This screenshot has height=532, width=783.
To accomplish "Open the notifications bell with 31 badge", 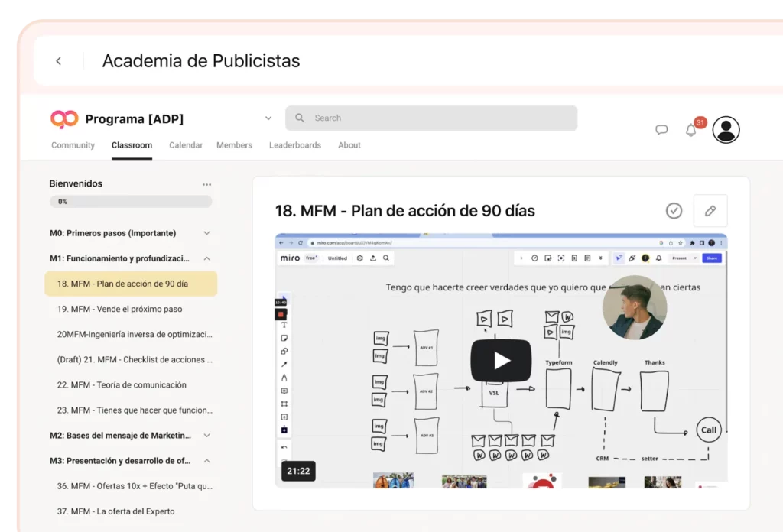I will point(691,129).
